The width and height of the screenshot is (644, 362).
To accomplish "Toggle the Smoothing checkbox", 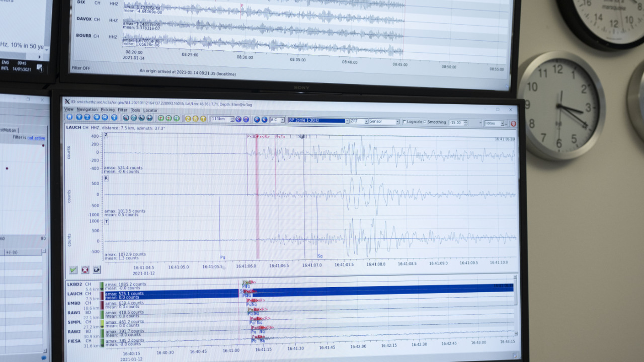I will tap(425, 122).
